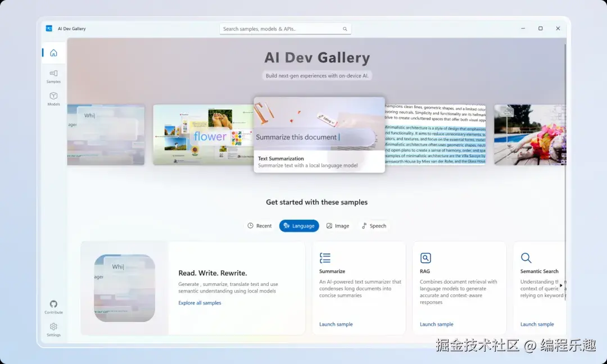Screen dimensions: 607x364
Task: Click the RAG card title
Action: coord(425,271)
